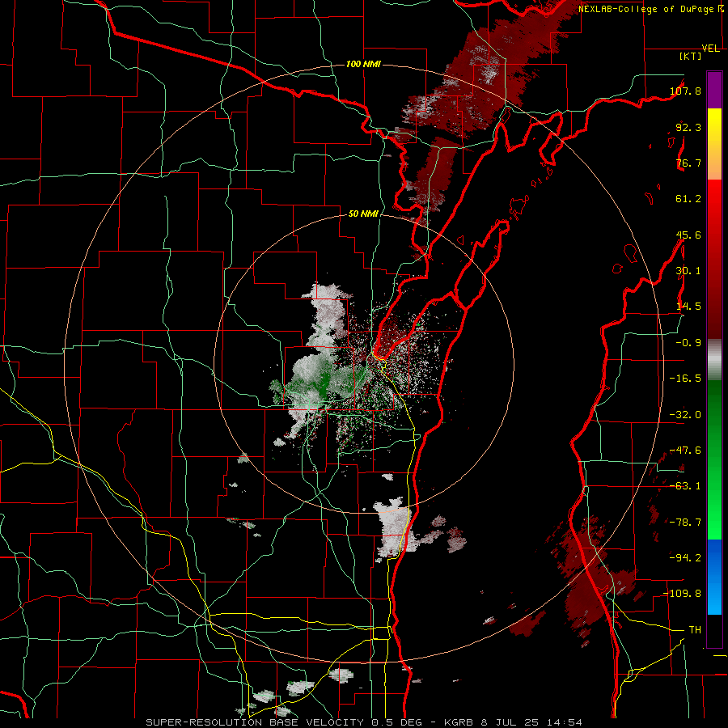The image size is (728, 728).
Task: Click the bottom caption 'SUPER-RESOLUTION BASE VELOCITY'
Action: tap(256, 722)
